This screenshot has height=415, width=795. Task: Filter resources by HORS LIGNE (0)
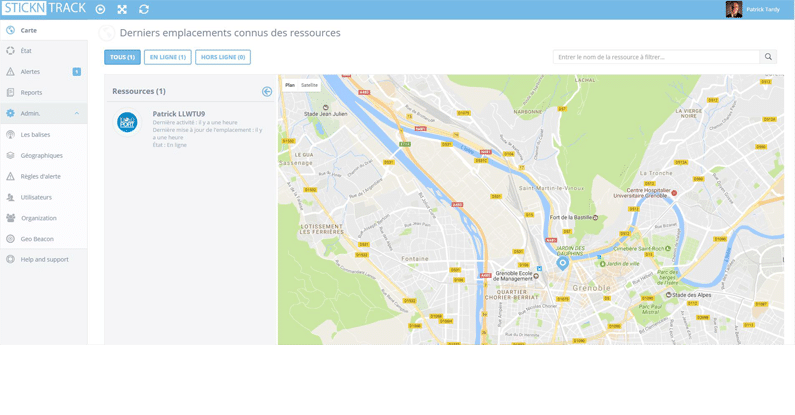[x=223, y=57]
